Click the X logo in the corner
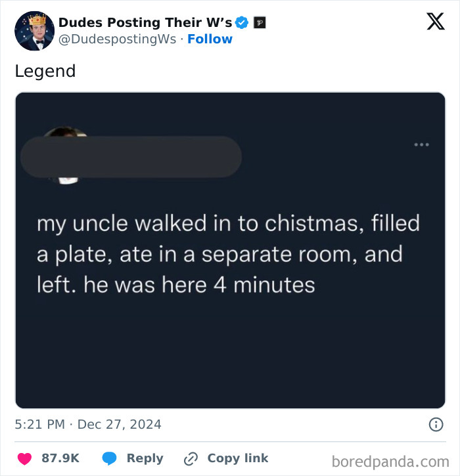The width and height of the screenshot is (460, 476). pyautogui.click(x=435, y=22)
